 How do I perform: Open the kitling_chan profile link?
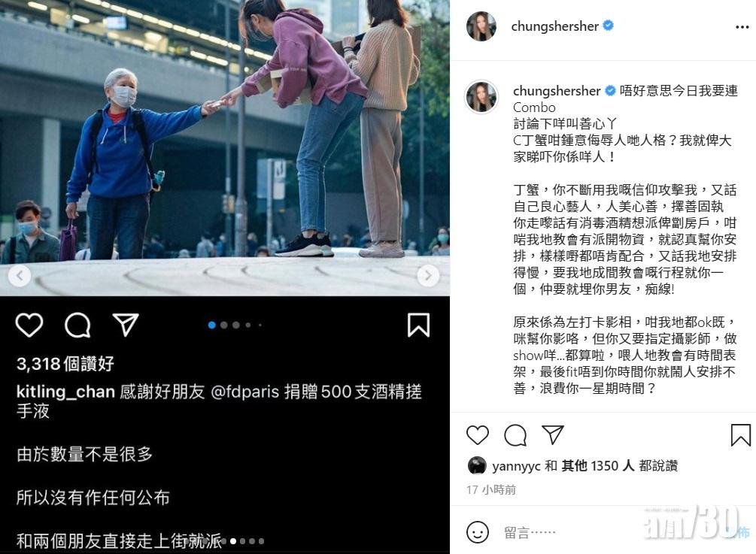[65, 392]
